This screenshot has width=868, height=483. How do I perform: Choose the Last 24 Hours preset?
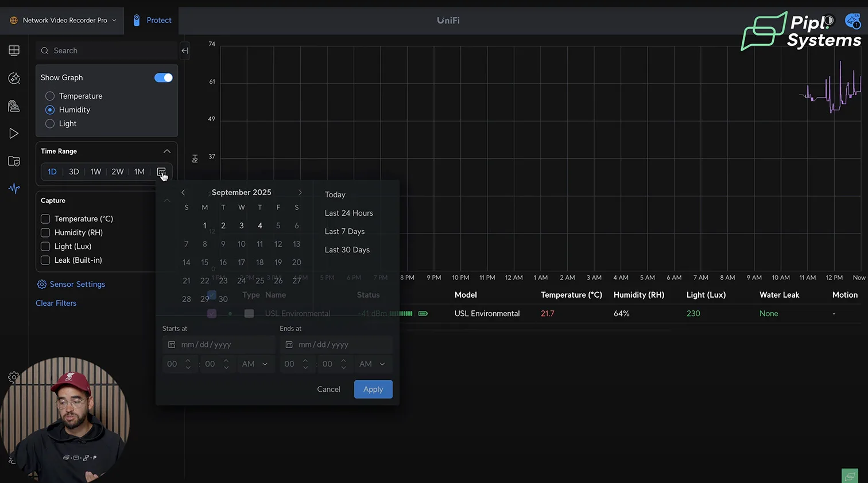coord(349,213)
